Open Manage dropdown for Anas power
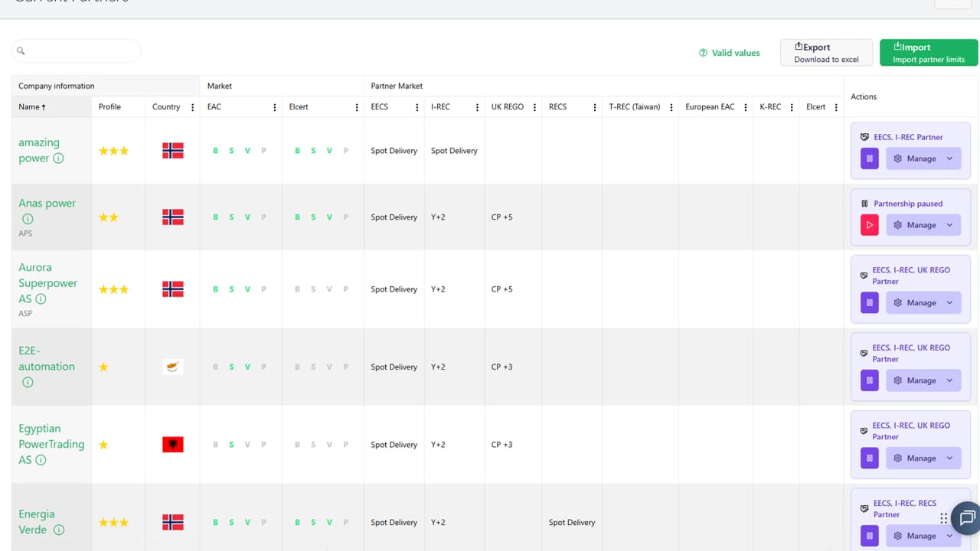Viewport: 980px width, 551px height. pos(923,225)
